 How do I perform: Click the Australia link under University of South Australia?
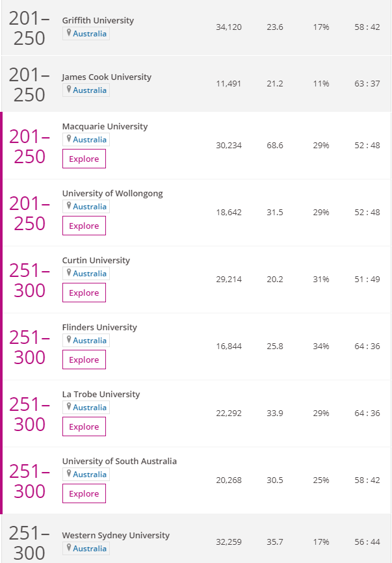[90, 475]
